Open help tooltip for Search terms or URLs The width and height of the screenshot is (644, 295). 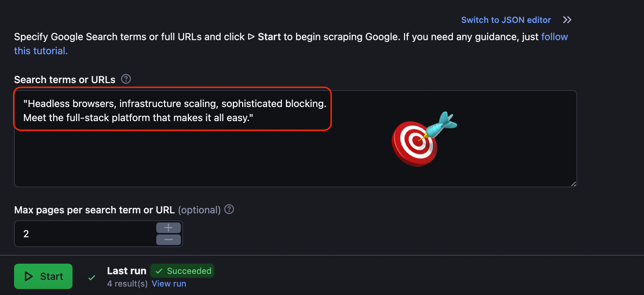pos(126,79)
